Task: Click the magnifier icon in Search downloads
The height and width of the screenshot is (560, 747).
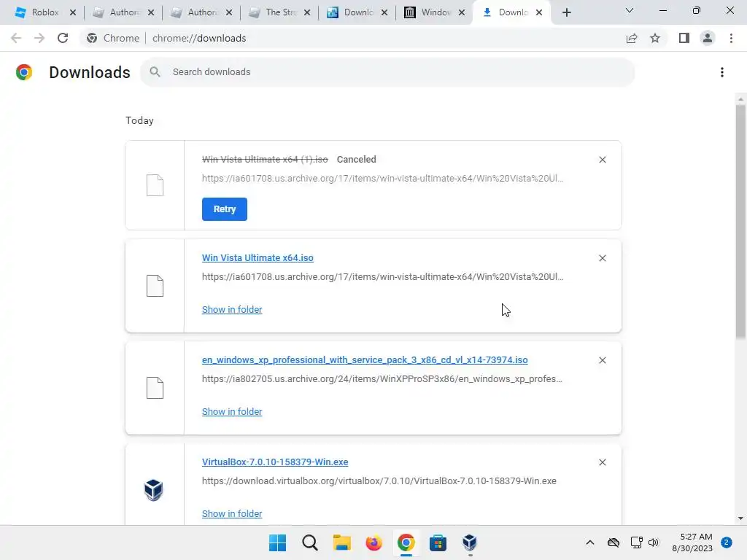Action: click(x=155, y=72)
